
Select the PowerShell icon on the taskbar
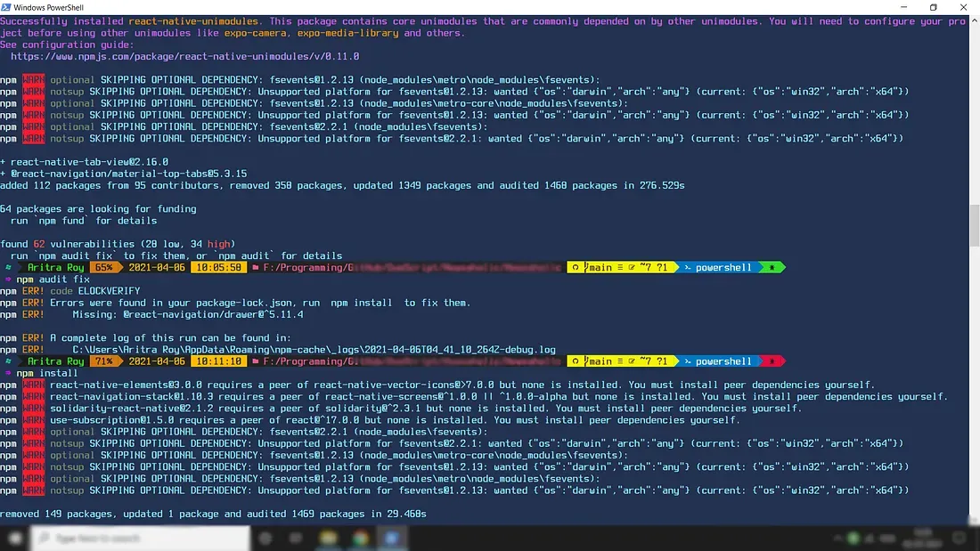tap(392, 538)
